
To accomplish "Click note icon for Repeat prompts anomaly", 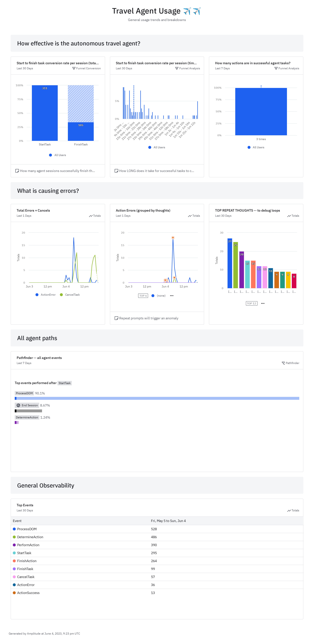I will click(116, 318).
